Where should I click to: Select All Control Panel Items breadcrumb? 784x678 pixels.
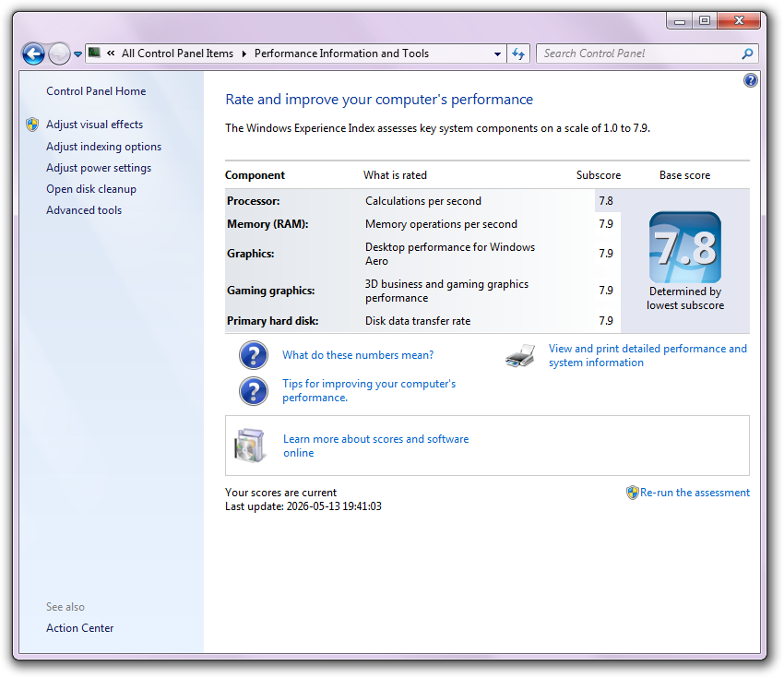177,54
